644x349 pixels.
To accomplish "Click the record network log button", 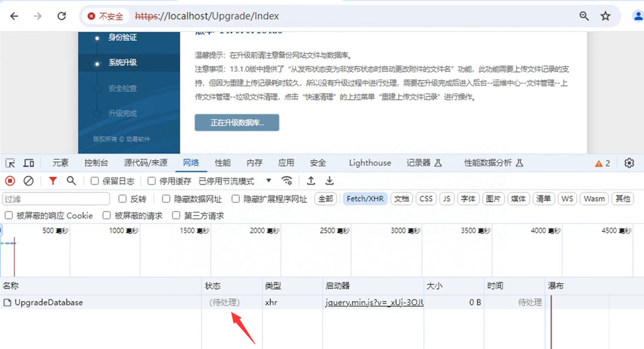I will [10, 181].
